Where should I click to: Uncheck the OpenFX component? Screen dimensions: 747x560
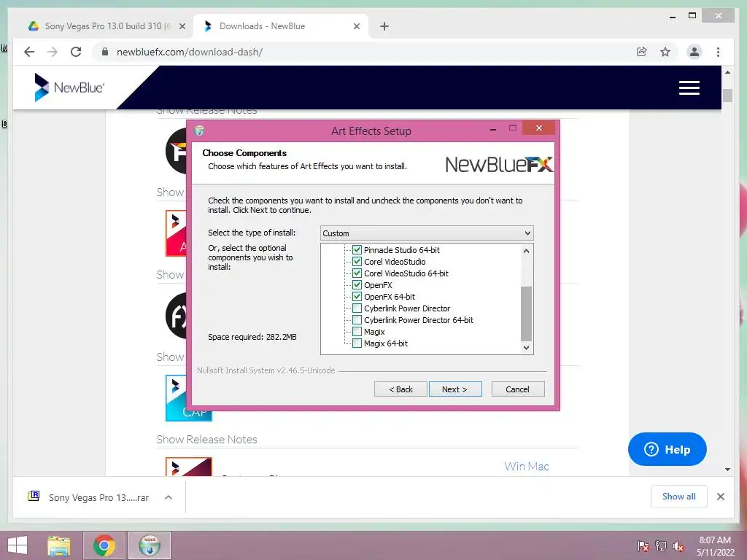tap(357, 285)
